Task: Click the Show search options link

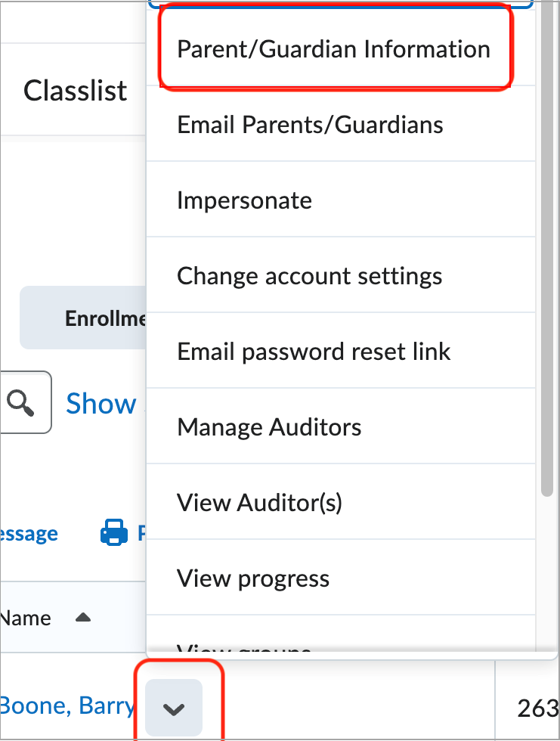Action: tap(101, 404)
